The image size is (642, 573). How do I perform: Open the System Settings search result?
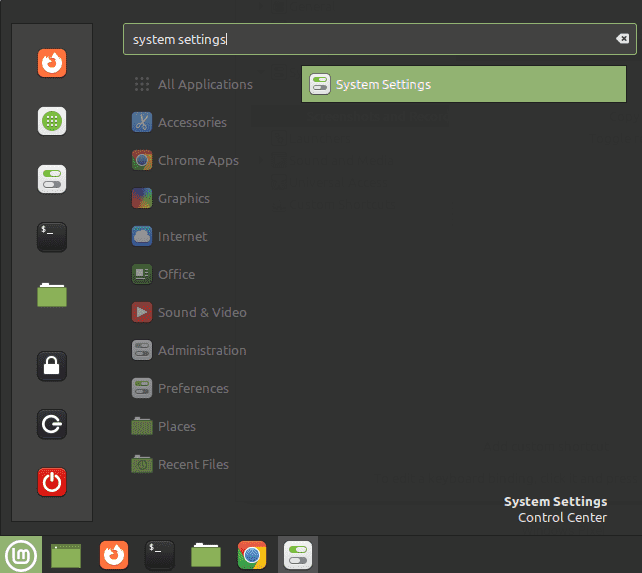pyautogui.click(x=463, y=84)
